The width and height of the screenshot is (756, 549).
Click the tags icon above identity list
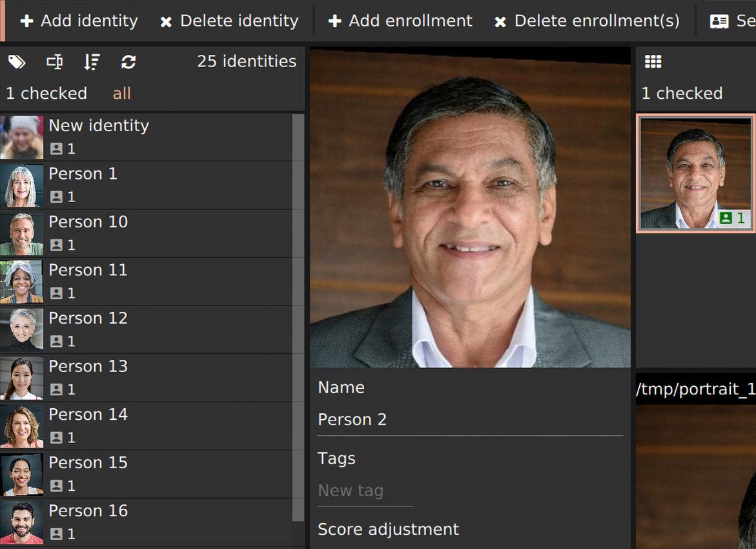(17, 62)
